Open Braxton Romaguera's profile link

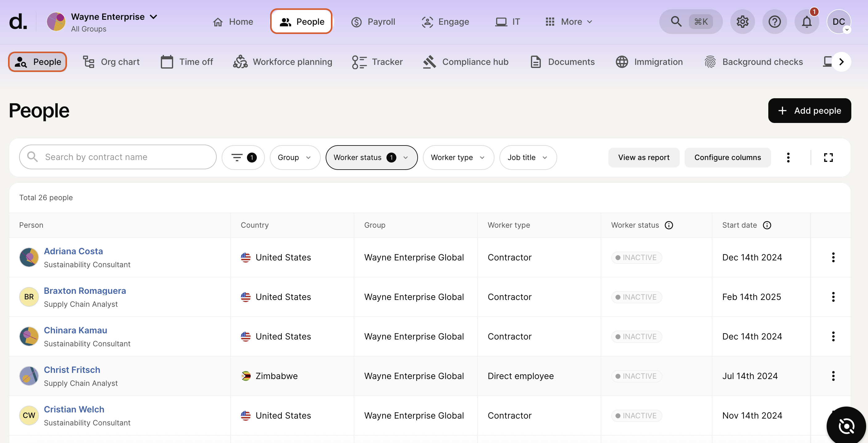coord(85,291)
